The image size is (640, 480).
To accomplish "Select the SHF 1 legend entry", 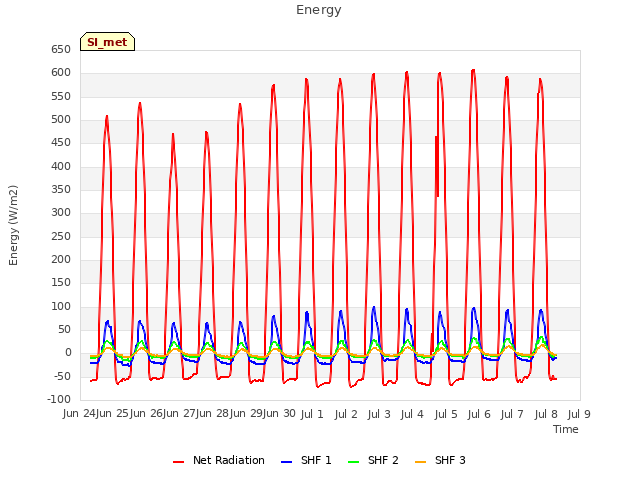I will click(306, 460).
